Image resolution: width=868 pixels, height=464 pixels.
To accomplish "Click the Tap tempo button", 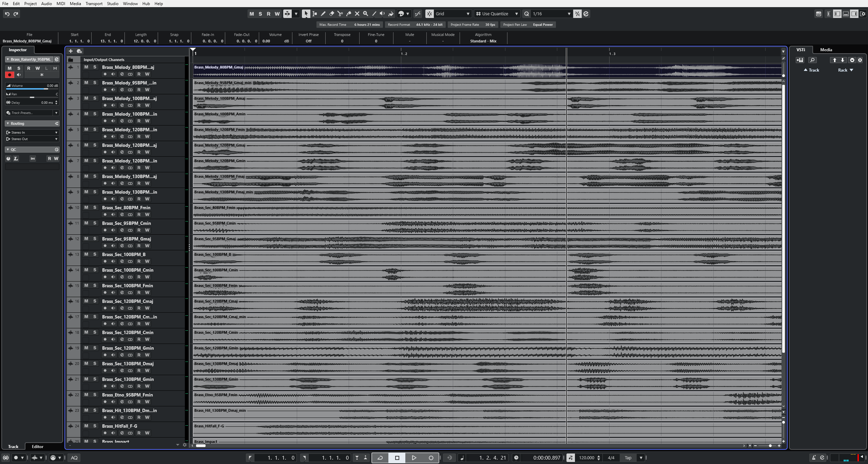I will [x=628, y=458].
